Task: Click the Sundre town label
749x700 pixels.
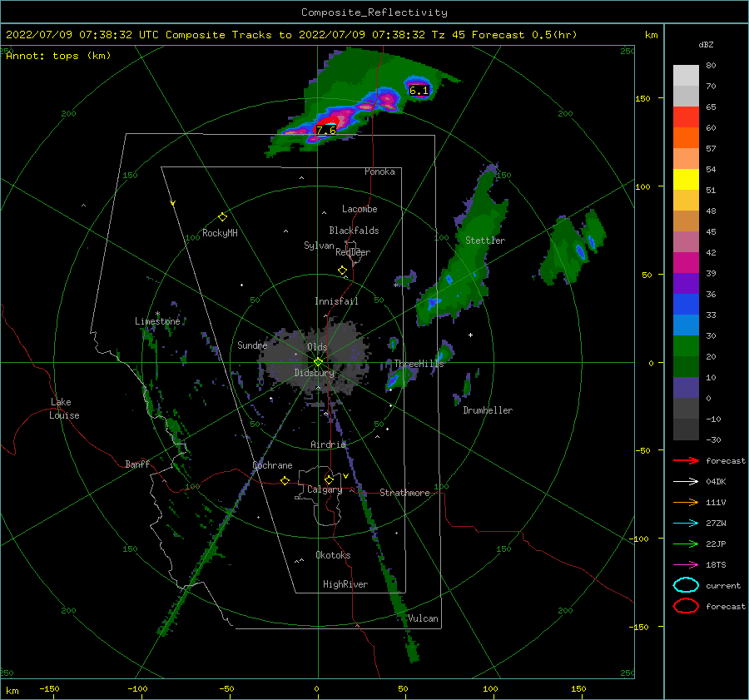Action: (252, 345)
